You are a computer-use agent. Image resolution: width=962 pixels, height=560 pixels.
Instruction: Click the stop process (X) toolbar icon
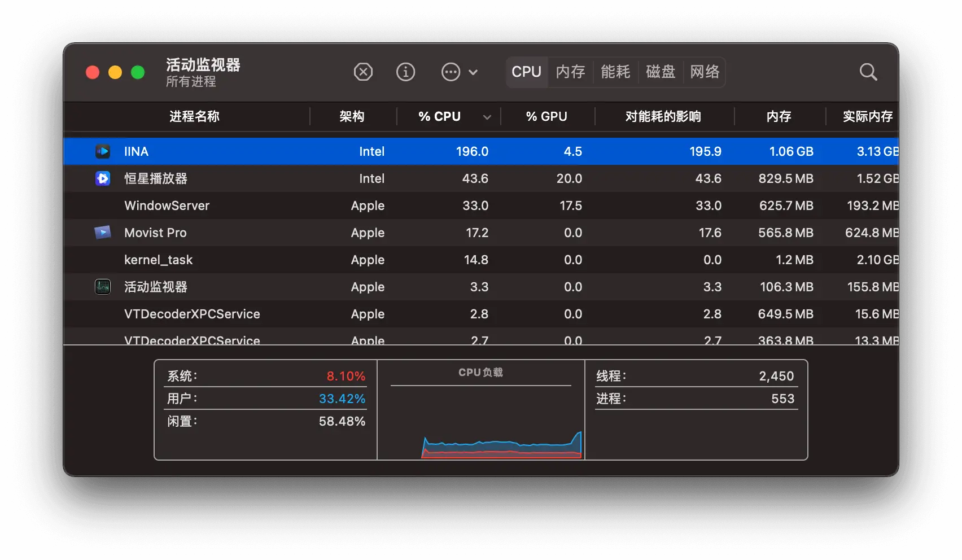(x=363, y=72)
